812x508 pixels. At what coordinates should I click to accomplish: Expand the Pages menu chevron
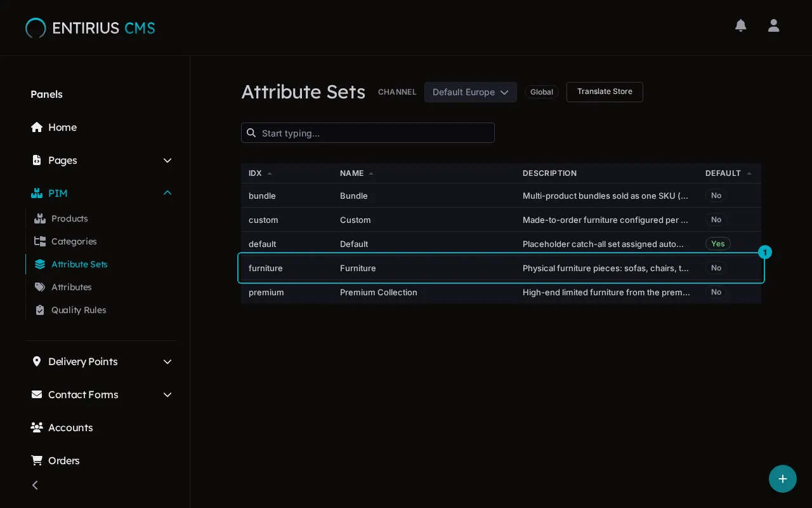167,160
